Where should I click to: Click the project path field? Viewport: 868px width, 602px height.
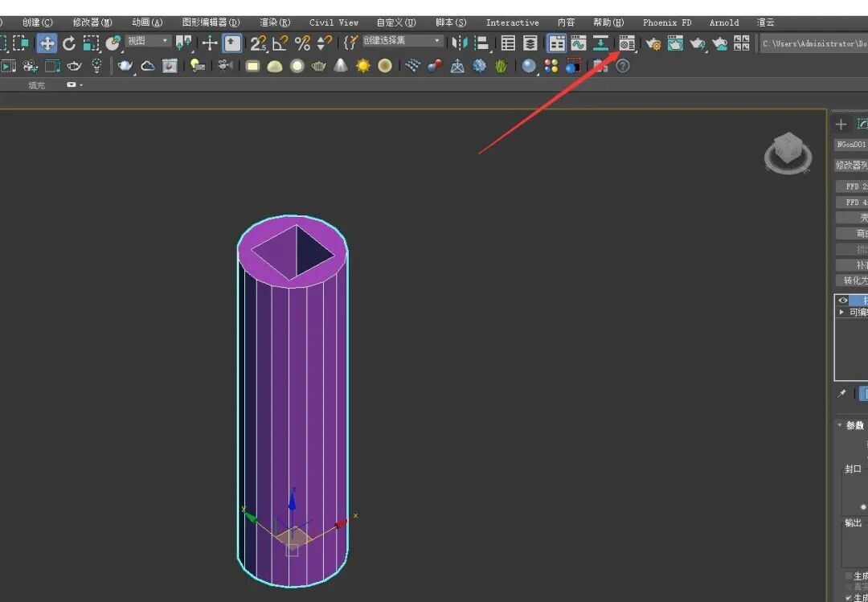pos(813,43)
